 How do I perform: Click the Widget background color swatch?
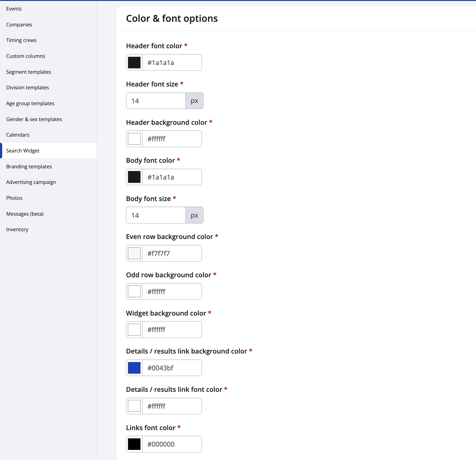pyautogui.click(x=134, y=330)
